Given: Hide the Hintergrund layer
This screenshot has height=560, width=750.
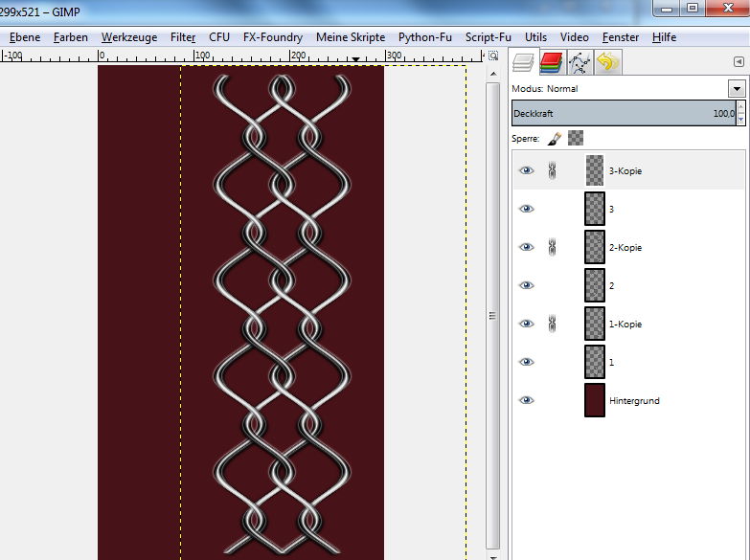Looking at the screenshot, I should tap(526, 401).
